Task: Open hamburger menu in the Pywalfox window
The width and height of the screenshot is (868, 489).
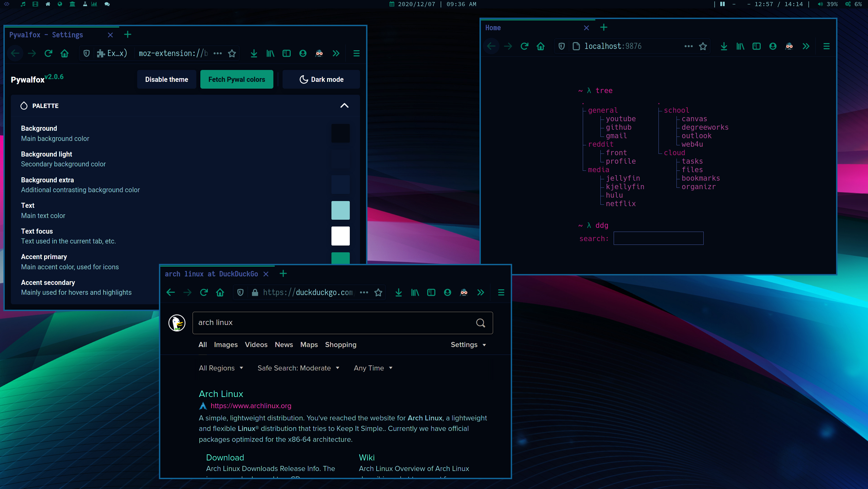Action: (356, 53)
